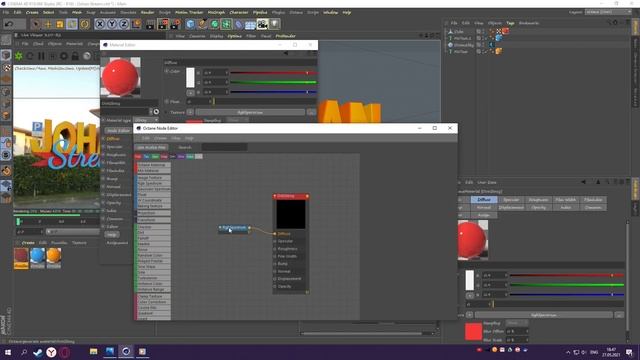Click Image Texture in node list
Image resolution: width=640 pixels, height=360 pixels.
click(x=153, y=178)
